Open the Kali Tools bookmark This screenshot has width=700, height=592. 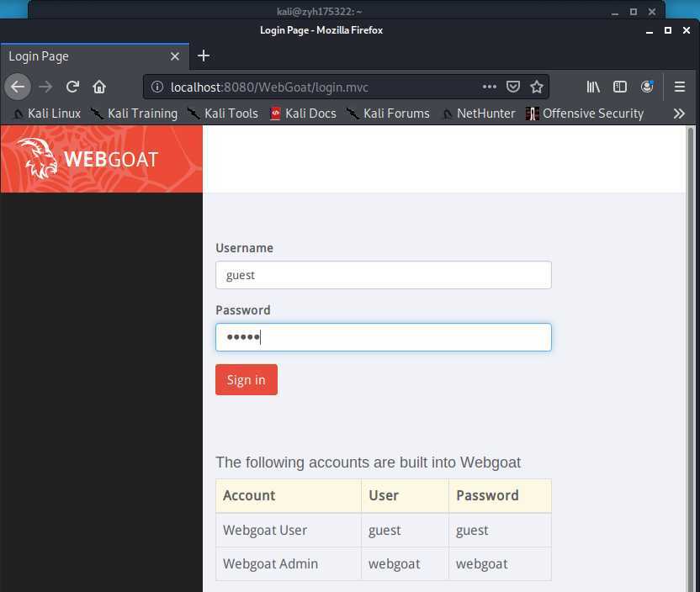click(222, 114)
